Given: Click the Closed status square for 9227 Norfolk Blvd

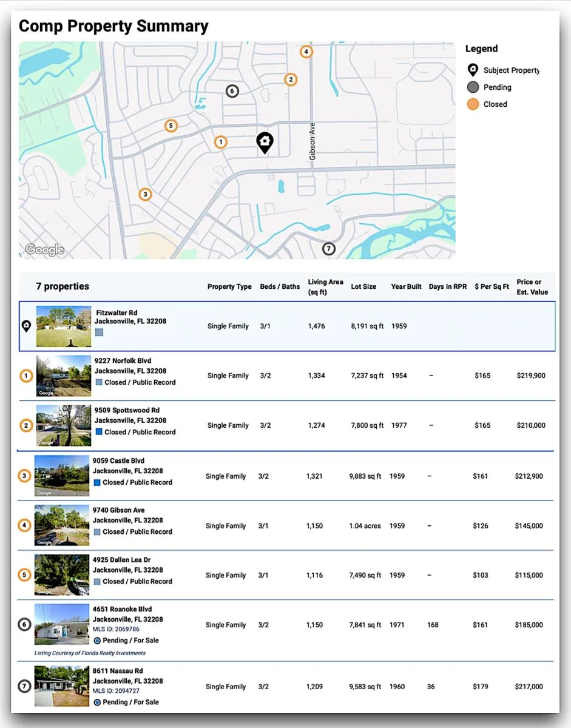Looking at the screenshot, I should [99, 383].
